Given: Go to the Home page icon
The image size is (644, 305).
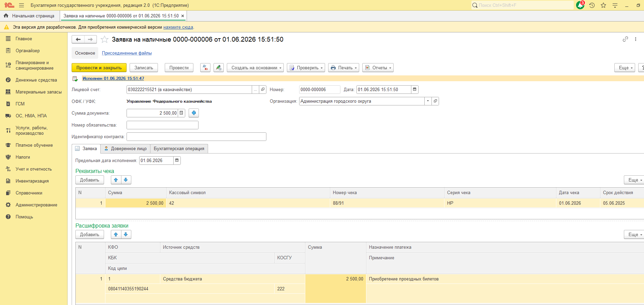Looking at the screenshot, I should (x=6, y=16).
